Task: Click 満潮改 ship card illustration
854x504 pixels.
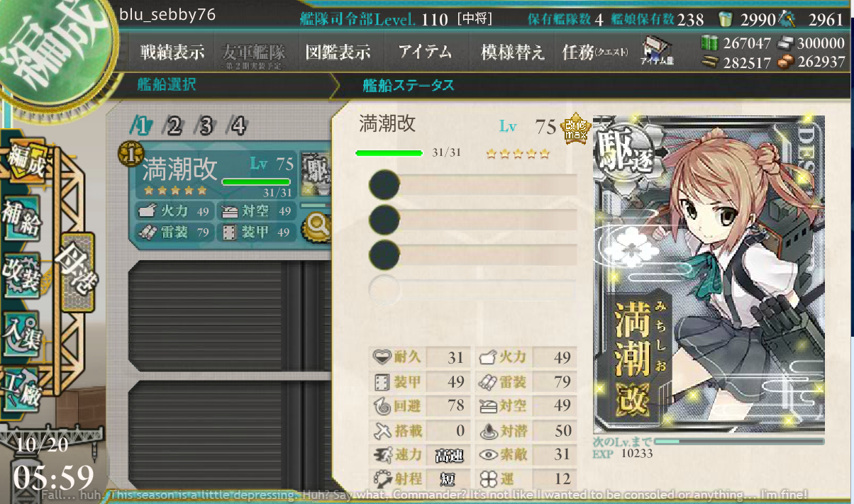Action: [709, 275]
